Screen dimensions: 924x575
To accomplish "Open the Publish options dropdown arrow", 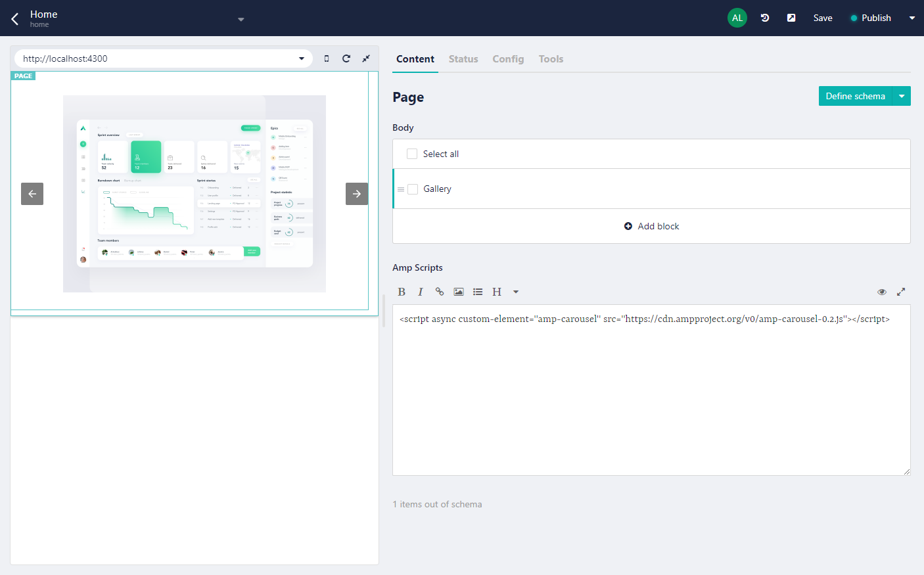I will coord(912,18).
